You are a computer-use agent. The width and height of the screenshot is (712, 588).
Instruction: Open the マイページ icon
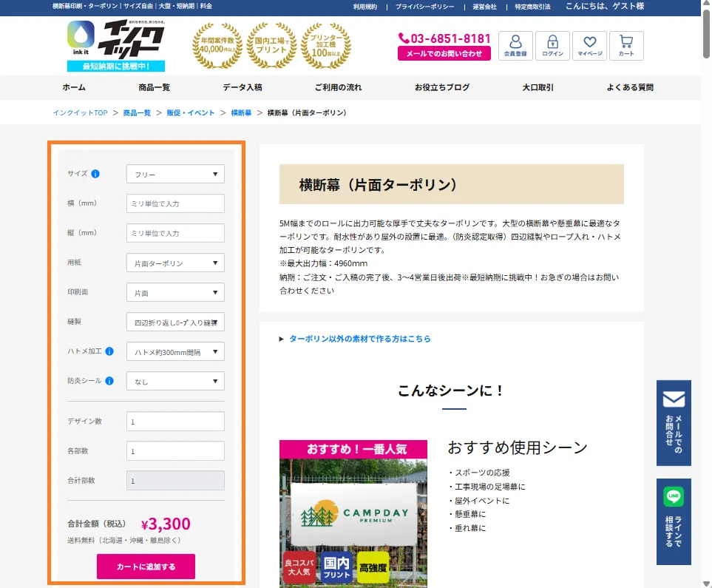click(x=589, y=45)
